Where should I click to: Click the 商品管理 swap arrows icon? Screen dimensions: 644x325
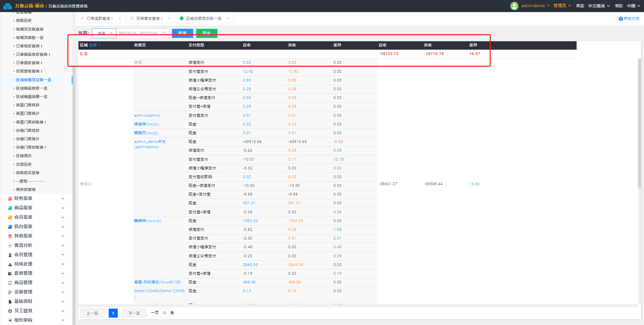pos(10,283)
